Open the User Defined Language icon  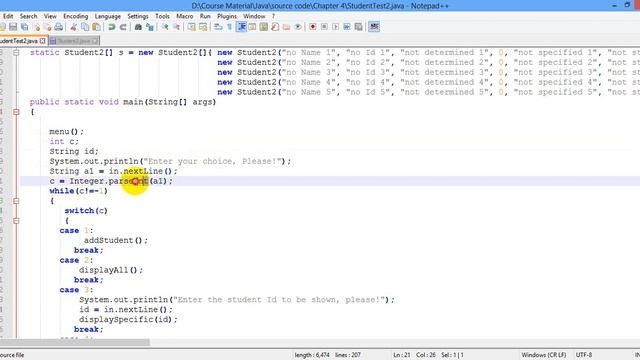pos(252,27)
